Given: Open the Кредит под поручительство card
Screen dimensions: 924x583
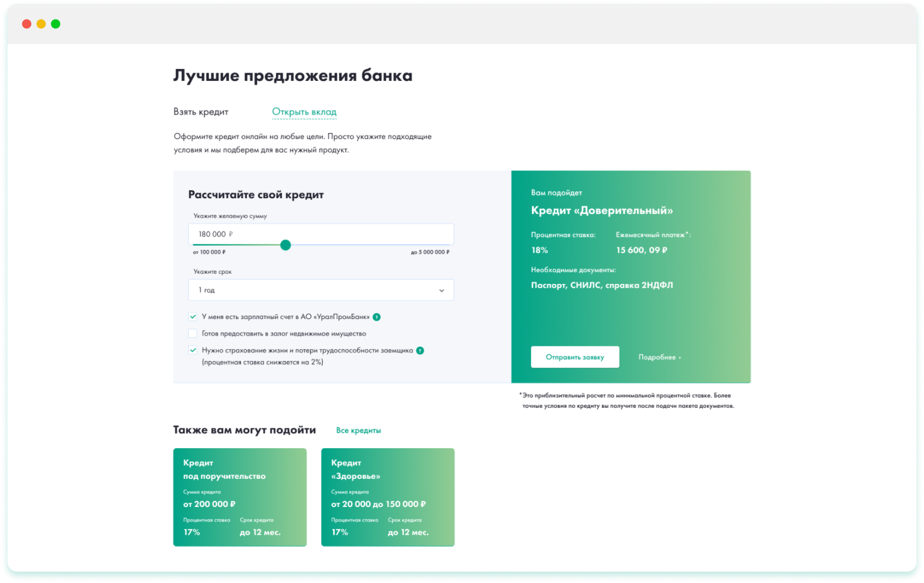Looking at the screenshot, I should [x=240, y=497].
